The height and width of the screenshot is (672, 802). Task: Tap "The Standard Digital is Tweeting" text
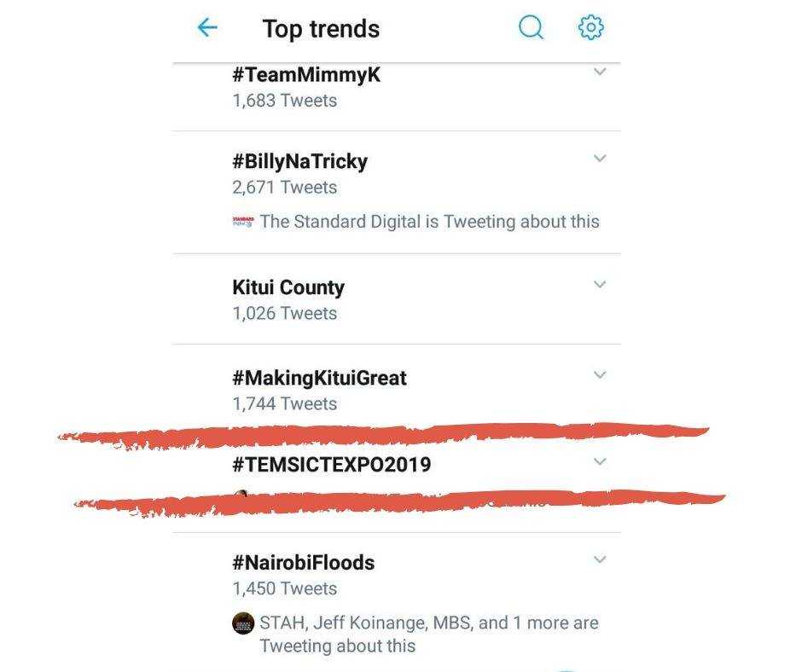click(429, 222)
